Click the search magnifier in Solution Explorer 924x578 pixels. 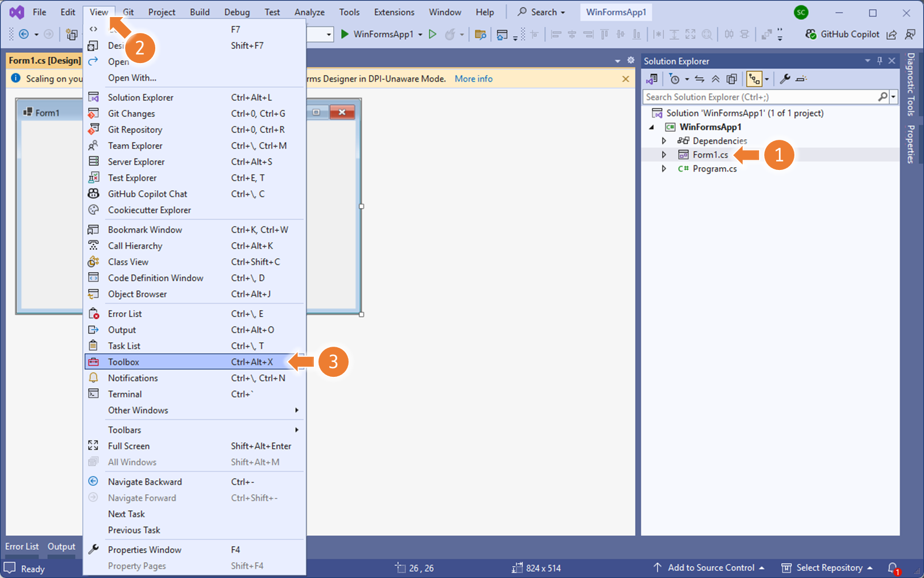click(882, 97)
